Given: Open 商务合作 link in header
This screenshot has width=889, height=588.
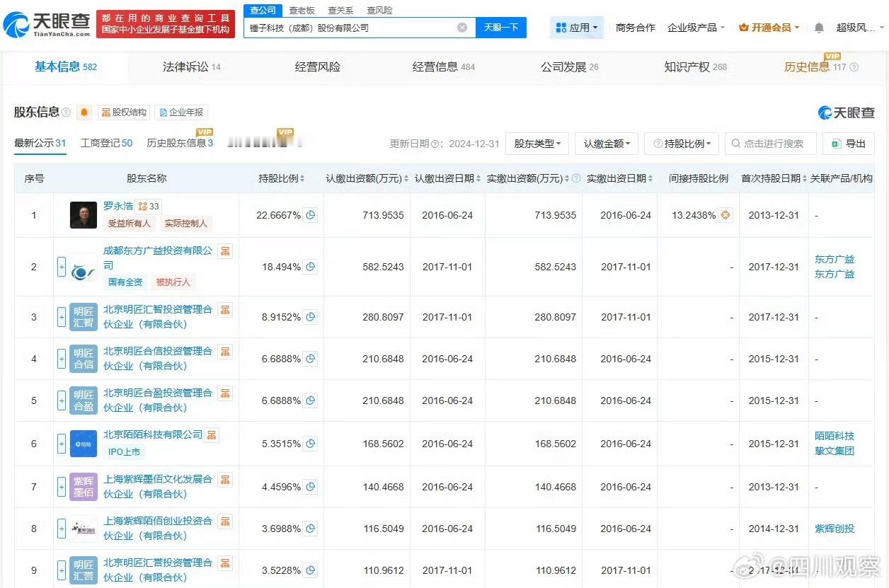Looking at the screenshot, I should click(636, 28).
